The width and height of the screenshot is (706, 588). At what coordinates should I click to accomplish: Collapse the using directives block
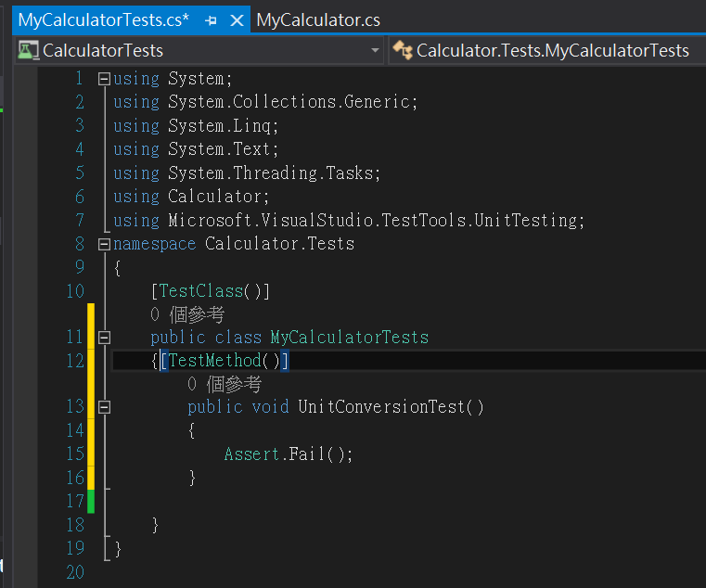(104, 79)
